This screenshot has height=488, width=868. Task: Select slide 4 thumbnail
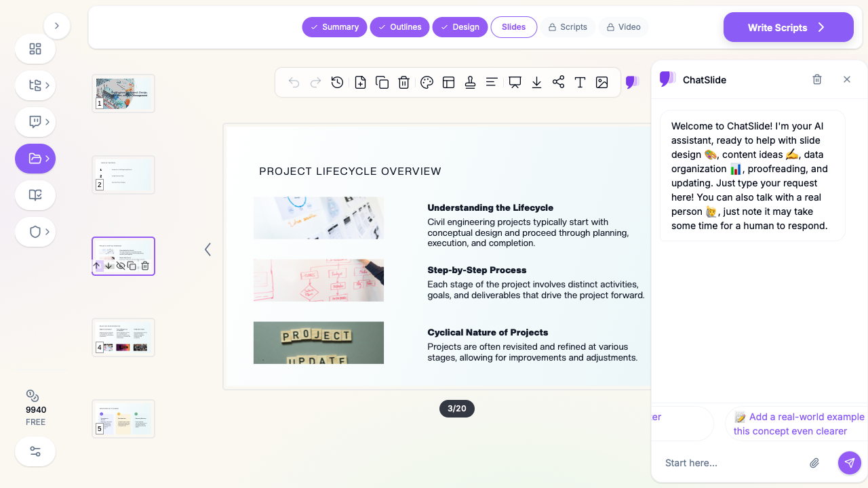click(x=123, y=338)
